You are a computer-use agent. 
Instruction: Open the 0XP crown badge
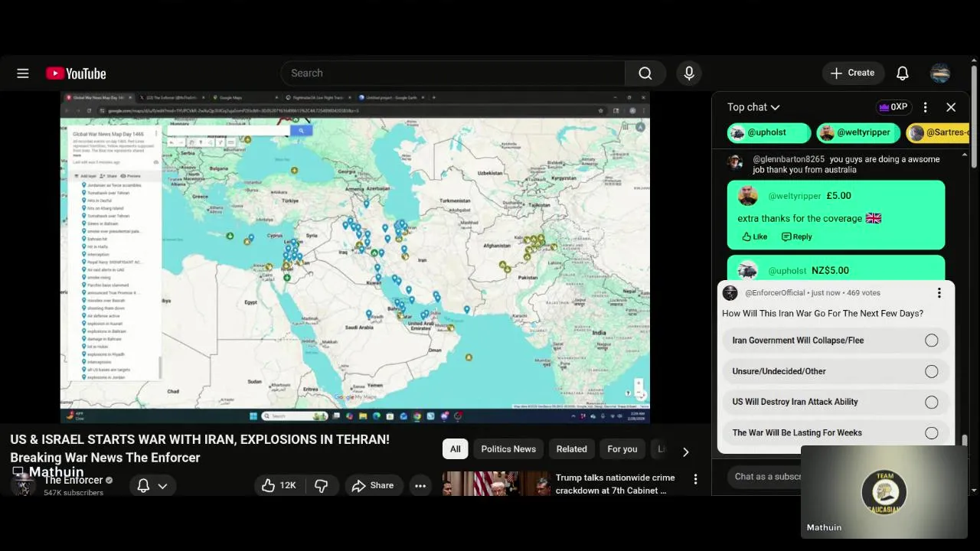point(893,107)
